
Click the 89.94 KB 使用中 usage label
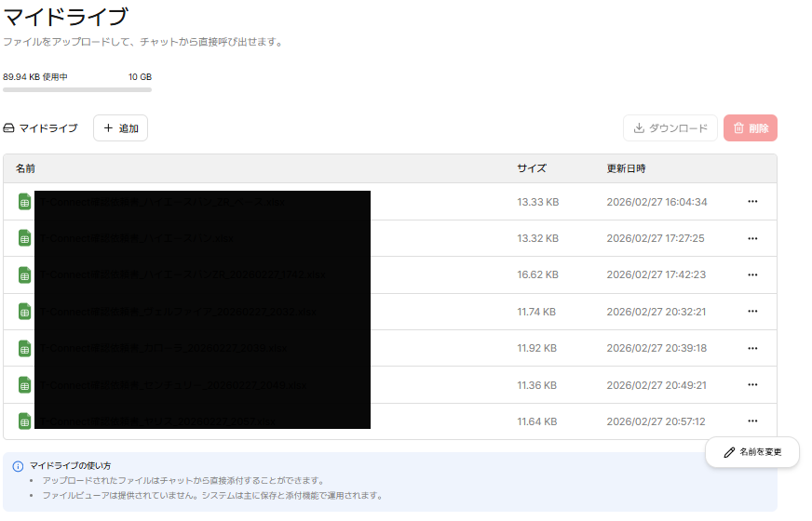point(35,77)
